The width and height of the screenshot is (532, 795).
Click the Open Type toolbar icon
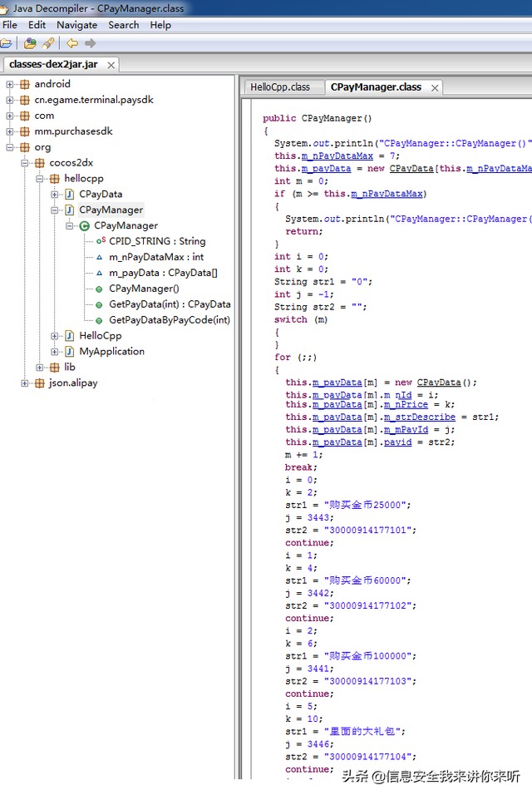pyautogui.click(x=31, y=43)
